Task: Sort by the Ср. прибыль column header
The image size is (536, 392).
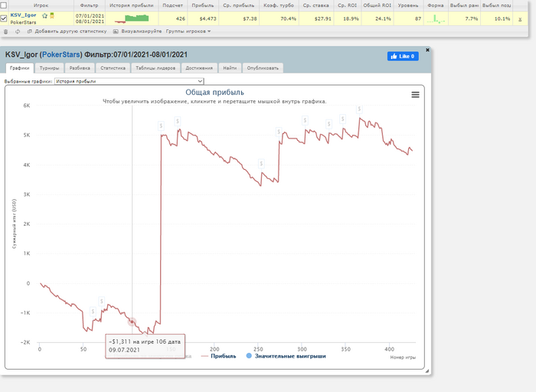Action: tap(239, 5)
